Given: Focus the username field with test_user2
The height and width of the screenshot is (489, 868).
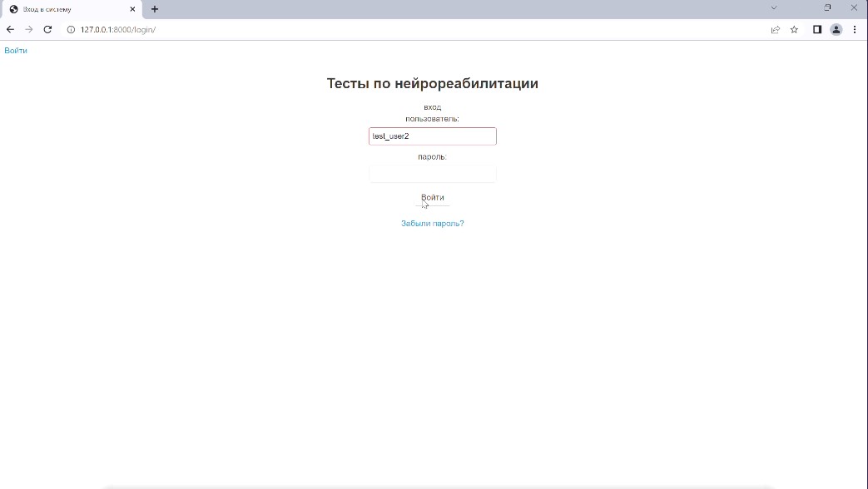Looking at the screenshot, I should pyautogui.click(x=433, y=136).
